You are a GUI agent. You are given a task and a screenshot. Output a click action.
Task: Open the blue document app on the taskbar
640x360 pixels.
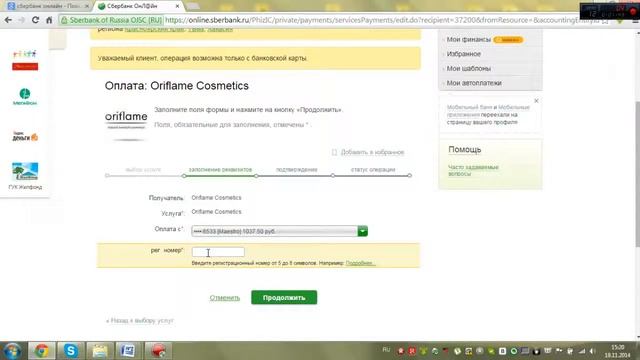pos(129,351)
